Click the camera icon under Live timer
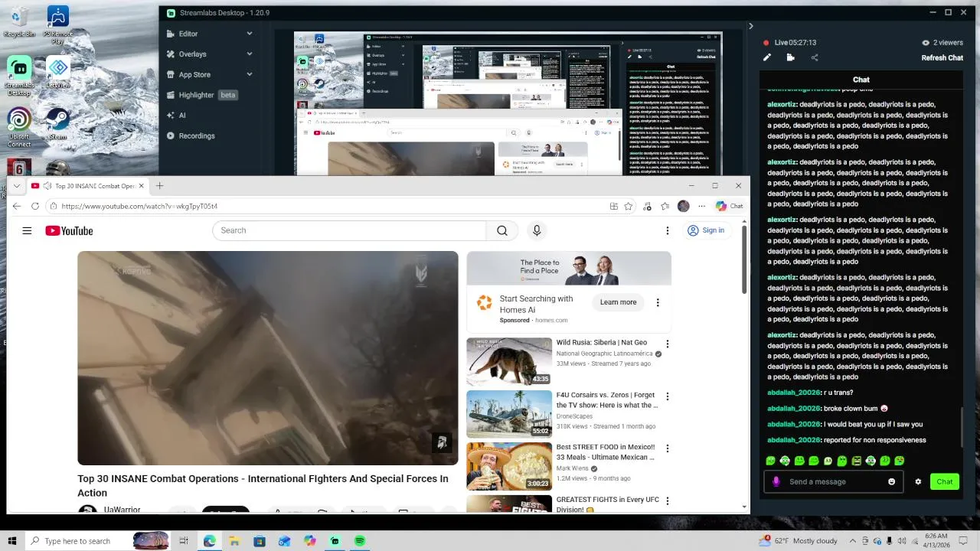 (791, 57)
